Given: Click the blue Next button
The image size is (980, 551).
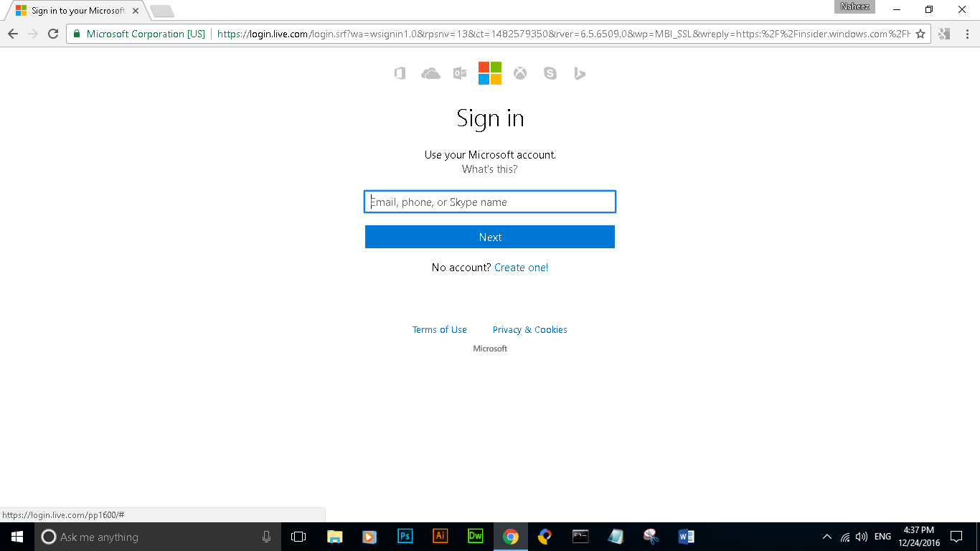Looking at the screenshot, I should coord(490,237).
